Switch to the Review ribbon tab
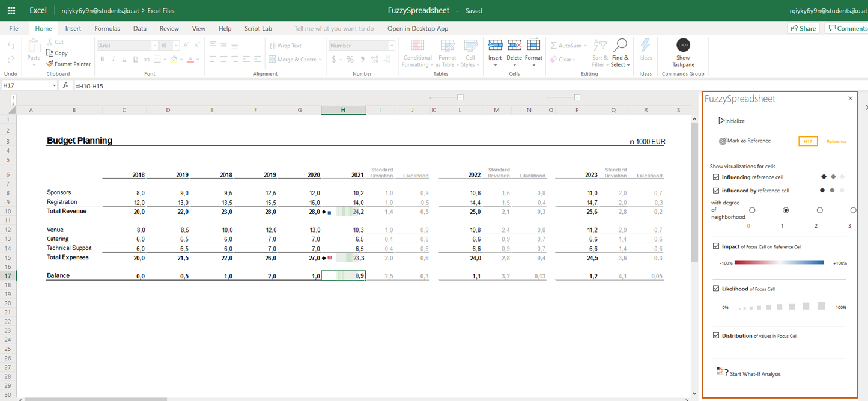 [x=169, y=28]
